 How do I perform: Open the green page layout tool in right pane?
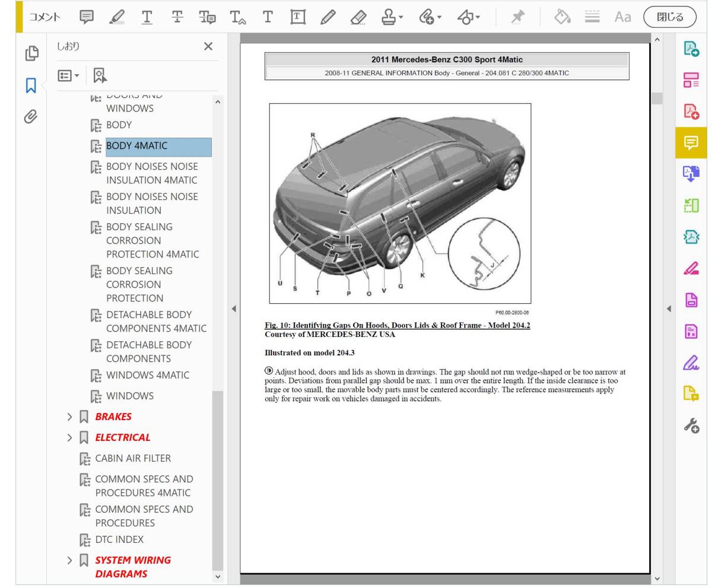(x=691, y=206)
